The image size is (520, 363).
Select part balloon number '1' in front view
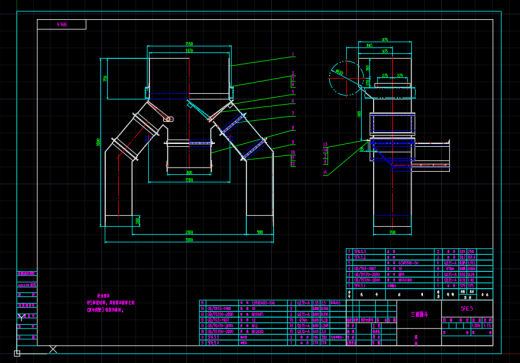(x=293, y=54)
